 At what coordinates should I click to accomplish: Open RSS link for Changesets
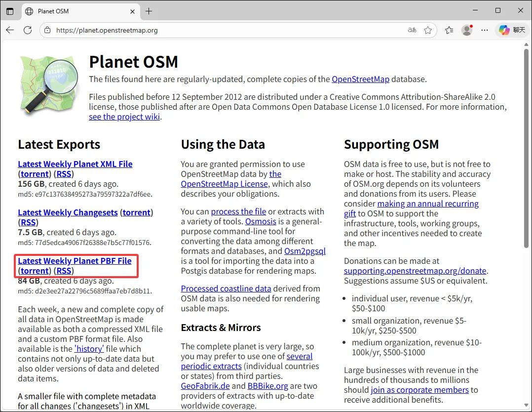[28, 222]
